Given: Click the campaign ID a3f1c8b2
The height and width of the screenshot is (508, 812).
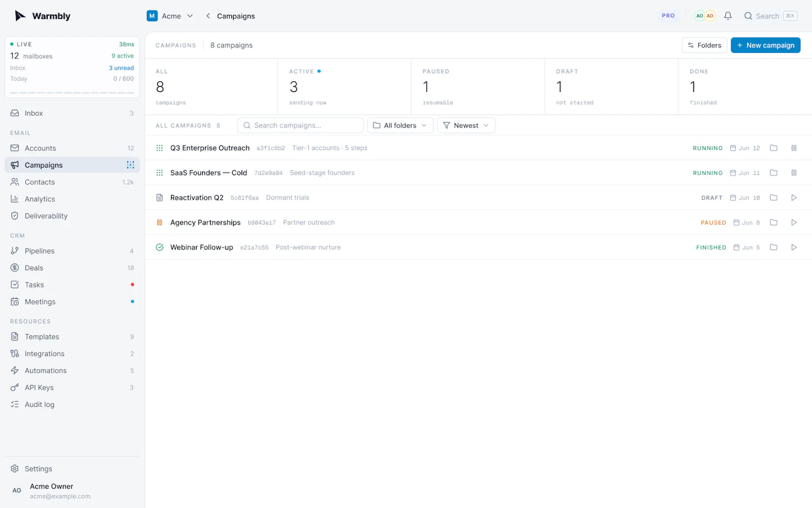Looking at the screenshot, I should 270,148.
